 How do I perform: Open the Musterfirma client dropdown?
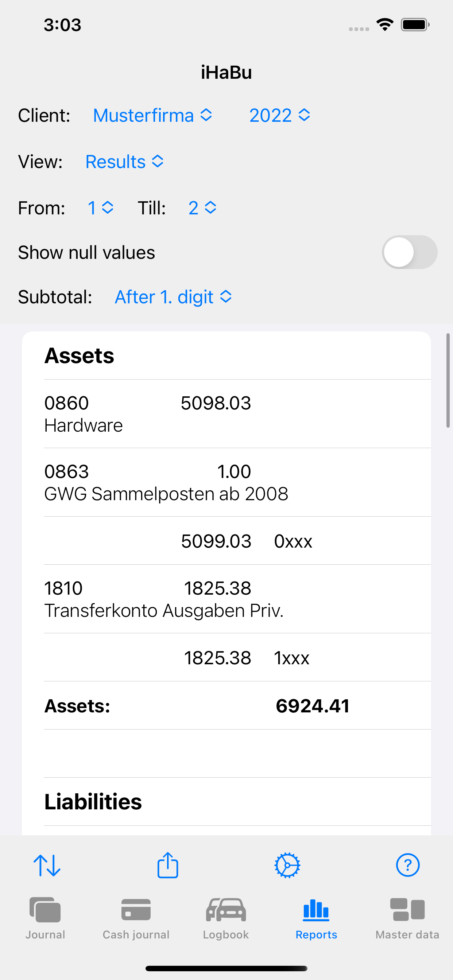pyautogui.click(x=152, y=115)
